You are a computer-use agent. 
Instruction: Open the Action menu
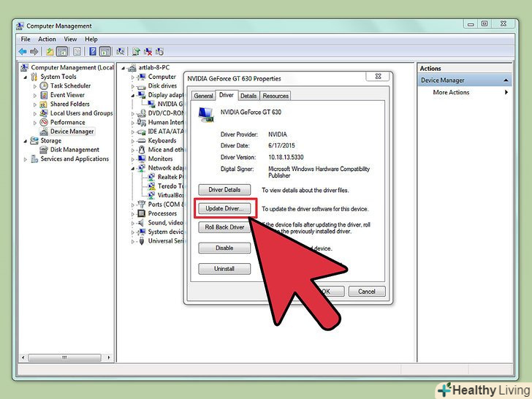coord(47,39)
